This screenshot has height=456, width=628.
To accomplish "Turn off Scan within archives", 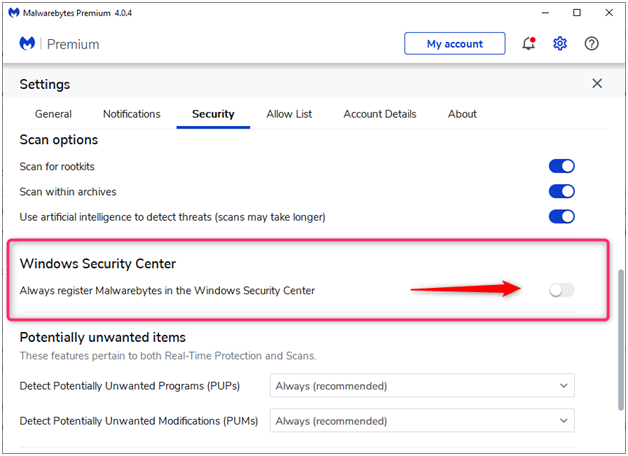I will click(x=562, y=191).
